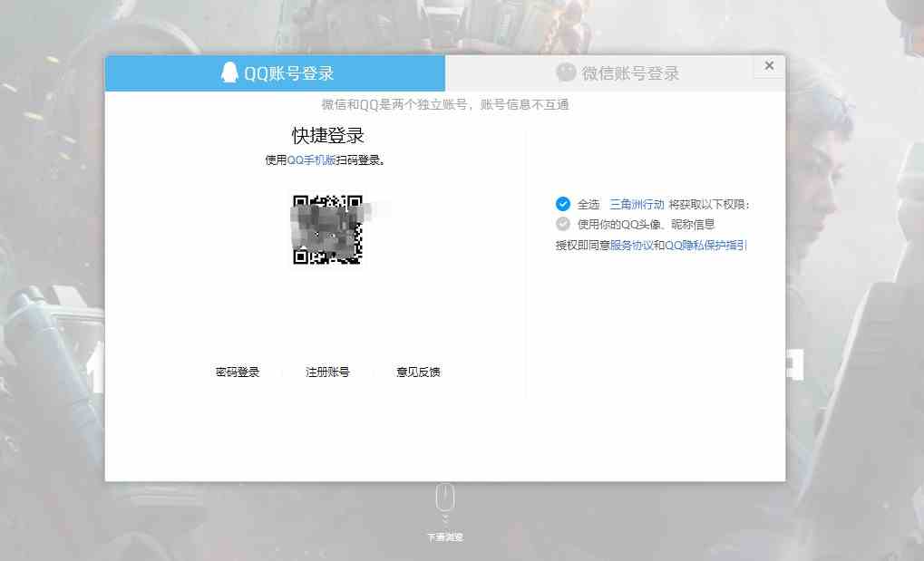Click the 快捷登录 heading
Image resolution: width=924 pixels, height=561 pixels.
click(327, 136)
